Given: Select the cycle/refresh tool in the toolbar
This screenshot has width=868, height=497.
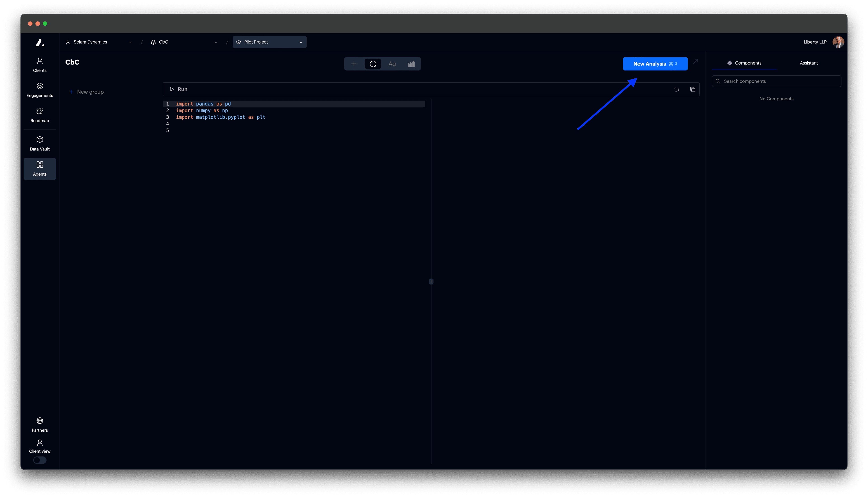Looking at the screenshot, I should click(x=373, y=64).
